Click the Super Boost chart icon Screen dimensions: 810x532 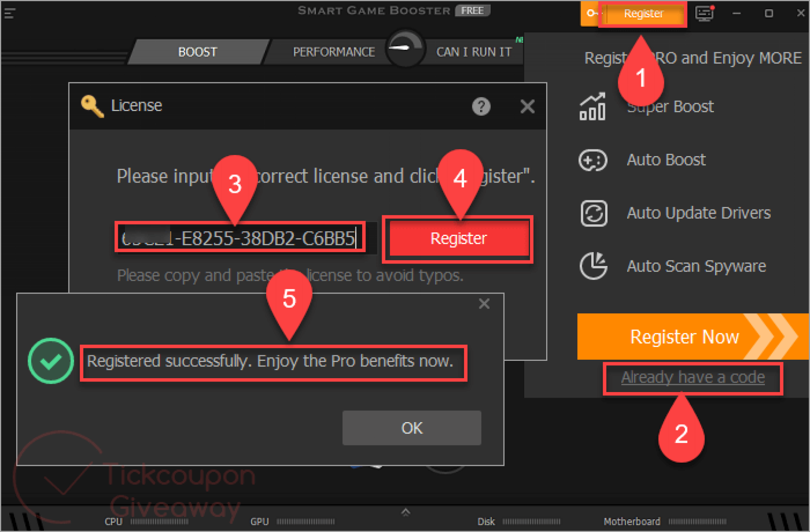(592, 107)
